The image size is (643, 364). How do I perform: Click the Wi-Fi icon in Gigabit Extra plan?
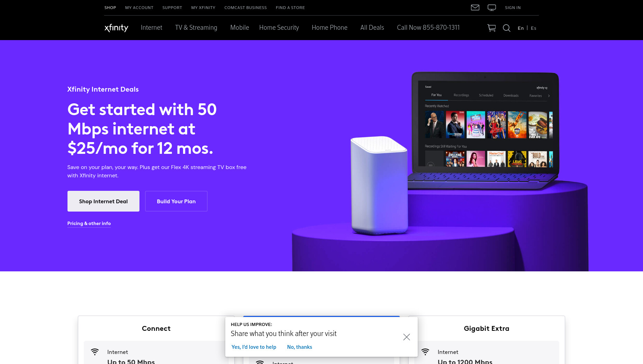pyautogui.click(x=425, y=352)
